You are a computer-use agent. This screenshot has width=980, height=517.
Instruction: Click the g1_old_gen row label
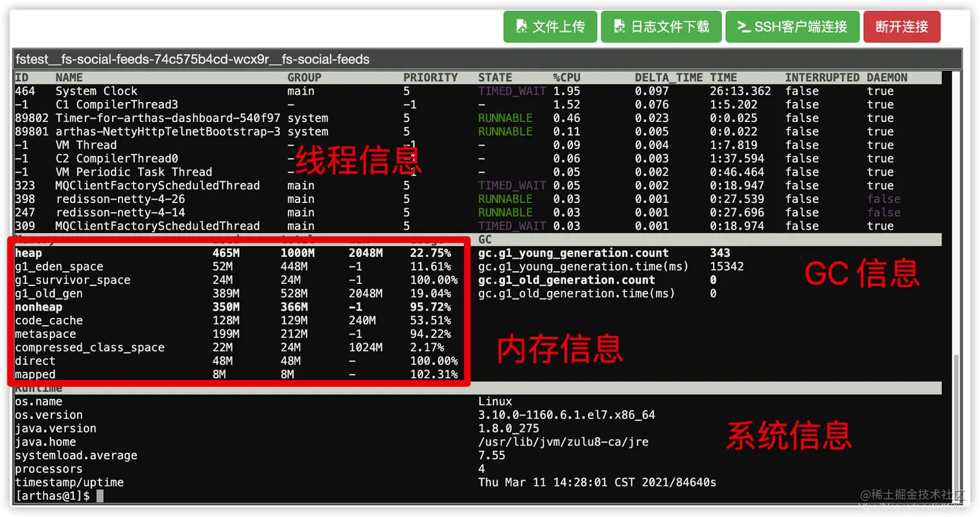point(49,294)
